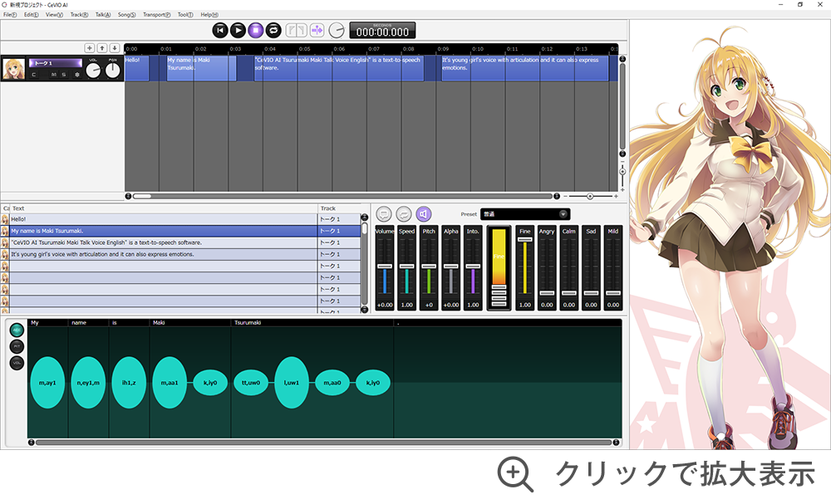Click the Mild emotion slider handle

coord(613,293)
